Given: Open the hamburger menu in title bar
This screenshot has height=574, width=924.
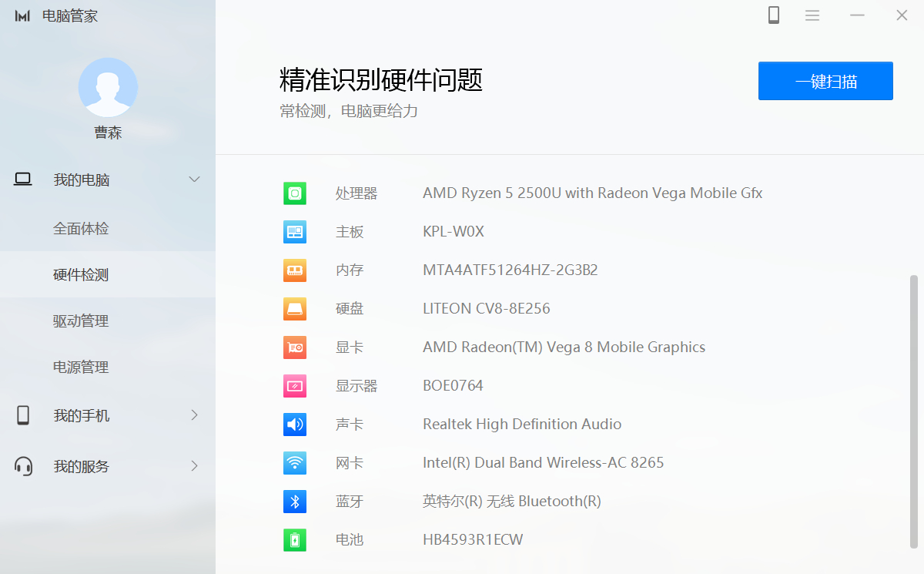Looking at the screenshot, I should tap(812, 15).
